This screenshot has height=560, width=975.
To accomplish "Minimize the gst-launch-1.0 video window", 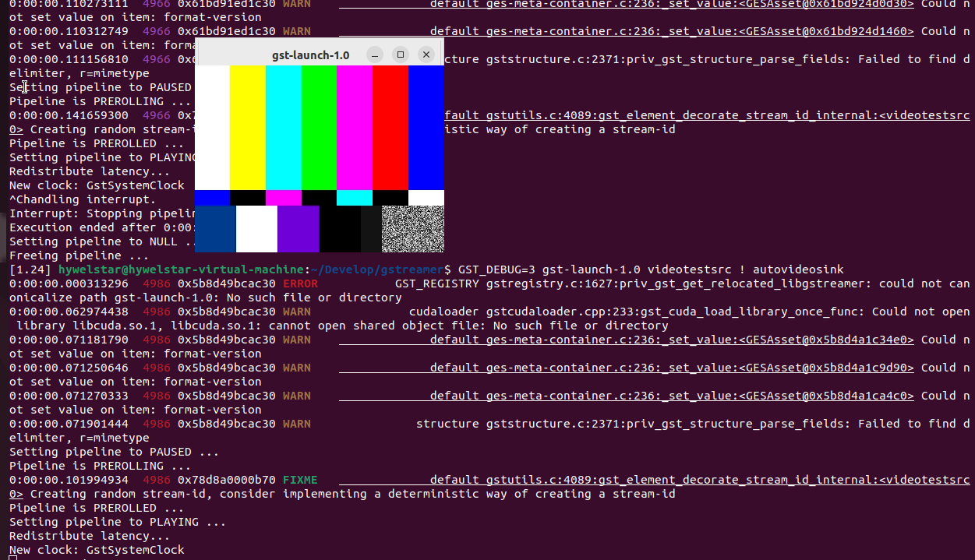I will coord(376,55).
